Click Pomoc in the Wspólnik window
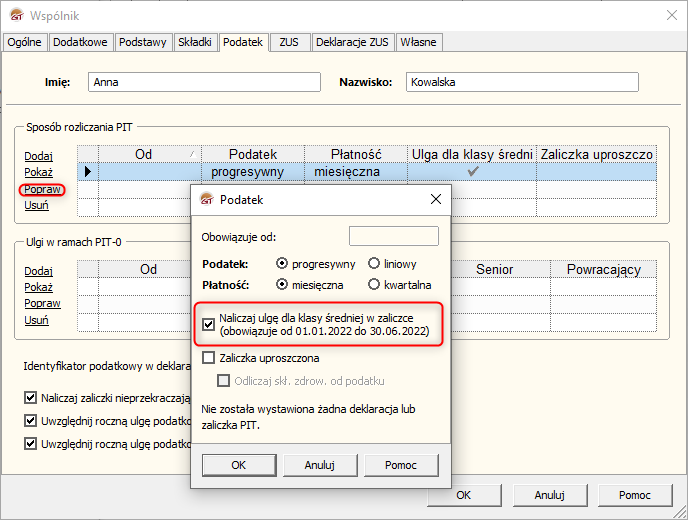 [x=635, y=495]
